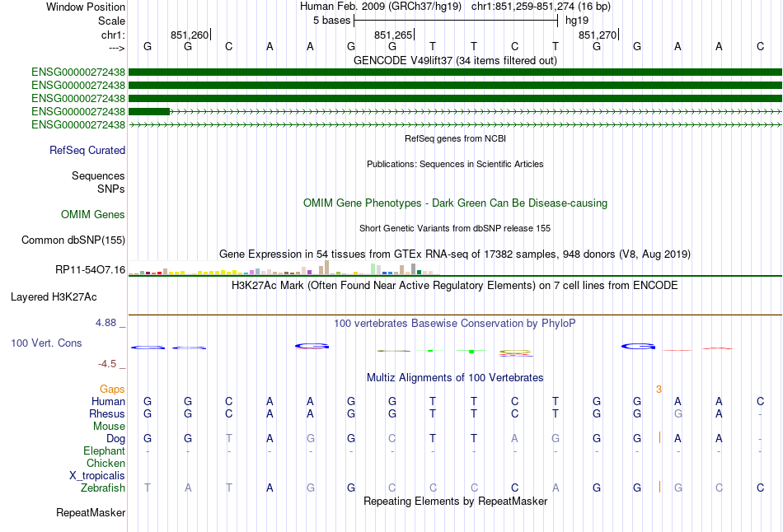Click the Sequences SNPs track label
The image size is (783, 532).
(x=98, y=182)
